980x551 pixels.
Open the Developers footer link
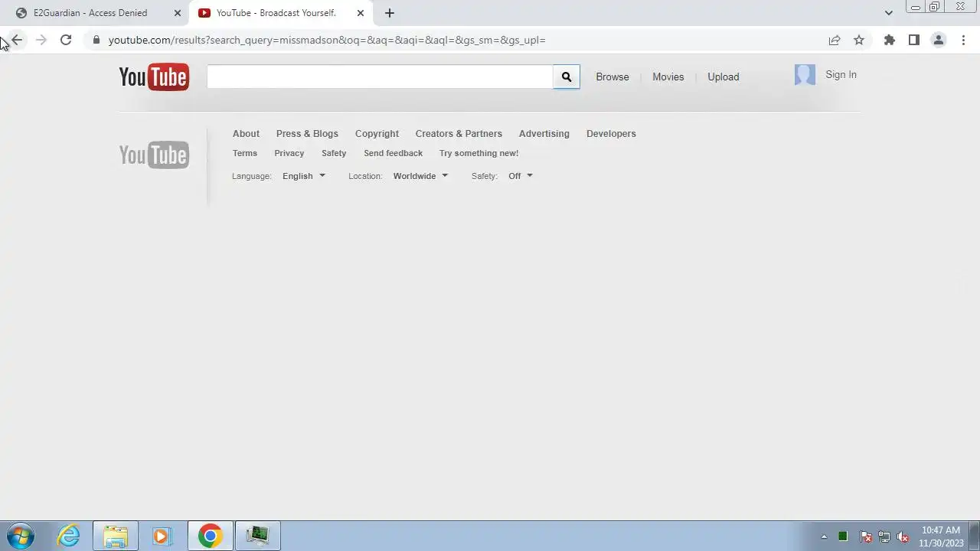[x=611, y=133]
